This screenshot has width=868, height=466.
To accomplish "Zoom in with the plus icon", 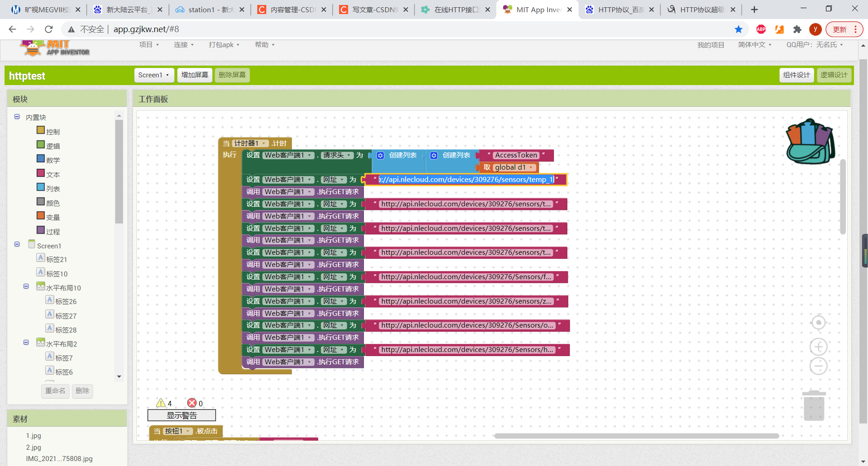I will click(x=818, y=347).
